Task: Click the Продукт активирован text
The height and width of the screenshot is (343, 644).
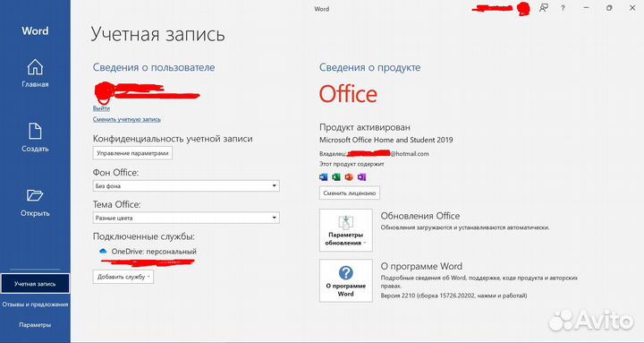Action: point(365,127)
